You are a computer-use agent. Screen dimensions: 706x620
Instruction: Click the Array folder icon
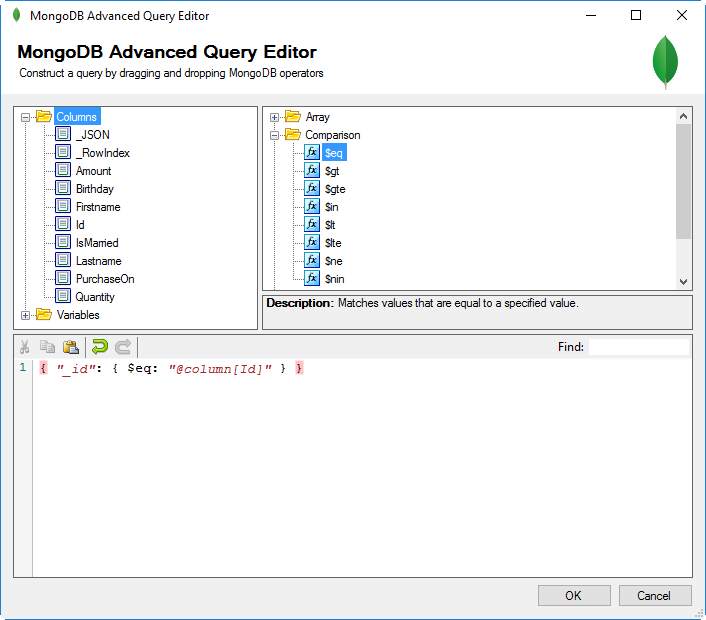coord(293,117)
